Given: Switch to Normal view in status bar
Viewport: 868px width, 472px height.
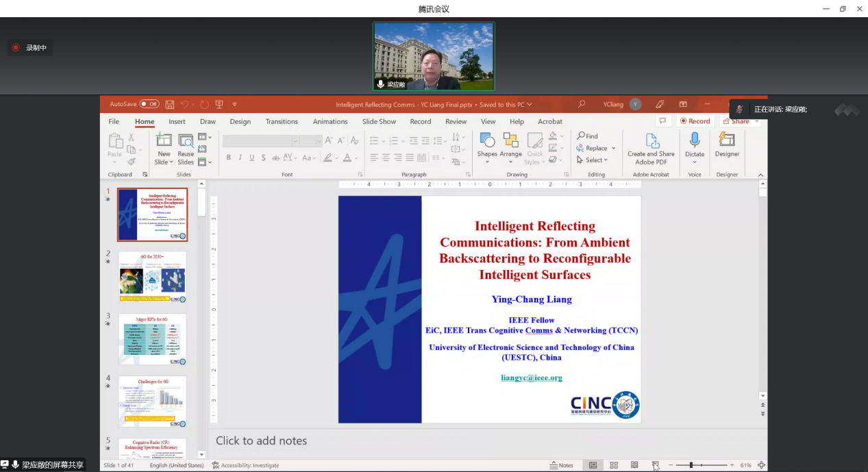Looking at the screenshot, I should pos(593,465).
